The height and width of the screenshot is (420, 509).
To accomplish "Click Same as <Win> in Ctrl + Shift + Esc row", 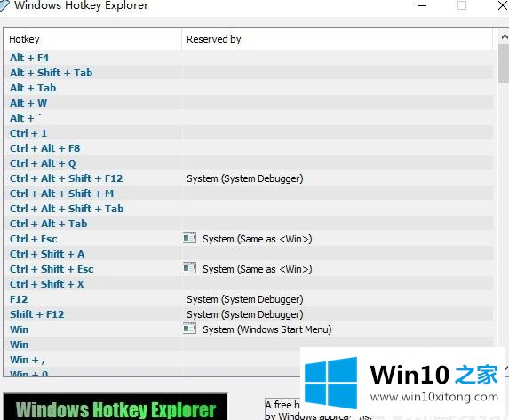I will tap(257, 269).
